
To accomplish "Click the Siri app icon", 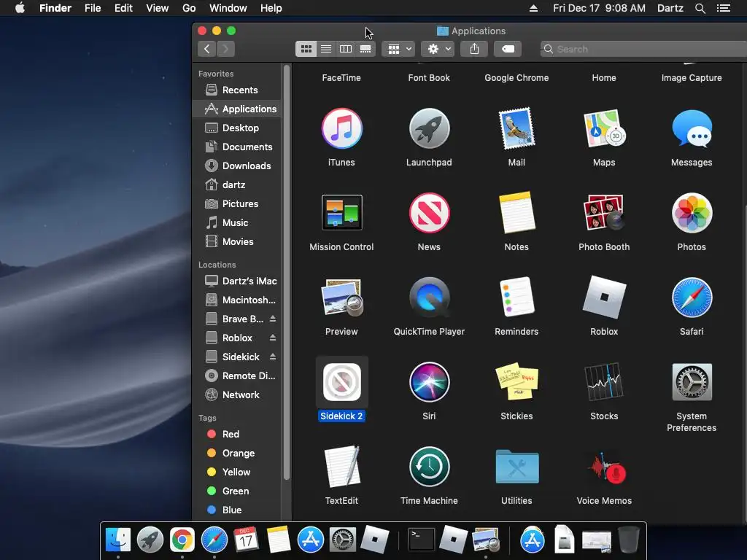I will pos(429,382).
